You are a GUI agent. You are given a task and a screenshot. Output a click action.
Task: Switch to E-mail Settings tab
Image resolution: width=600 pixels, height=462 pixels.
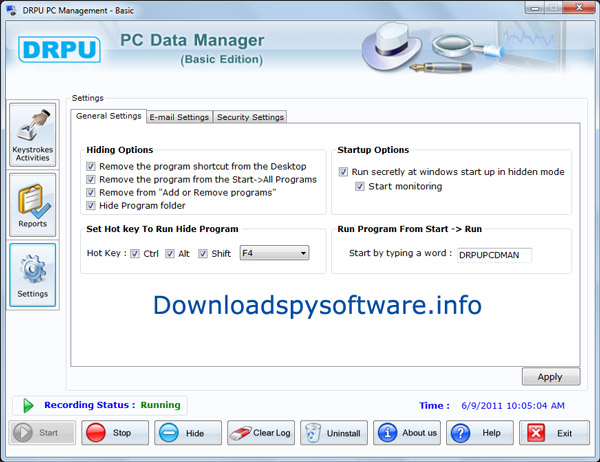click(179, 117)
